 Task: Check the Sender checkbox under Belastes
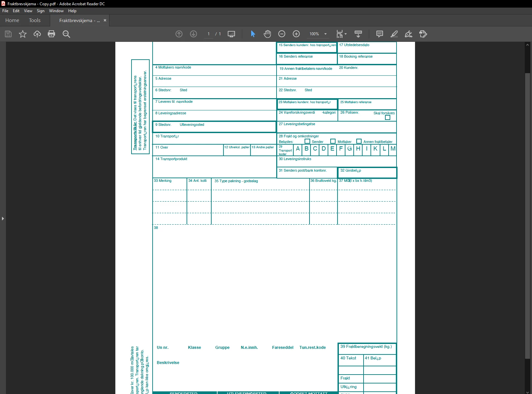point(307,141)
